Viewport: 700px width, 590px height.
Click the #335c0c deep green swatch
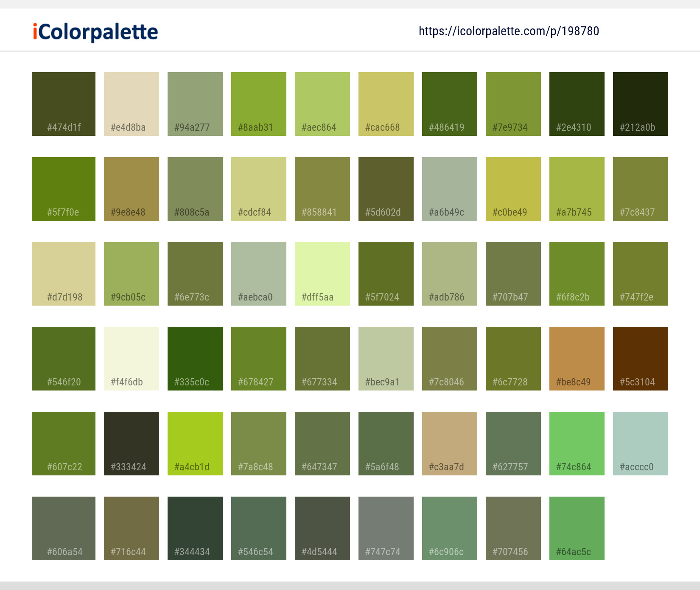[195, 359]
